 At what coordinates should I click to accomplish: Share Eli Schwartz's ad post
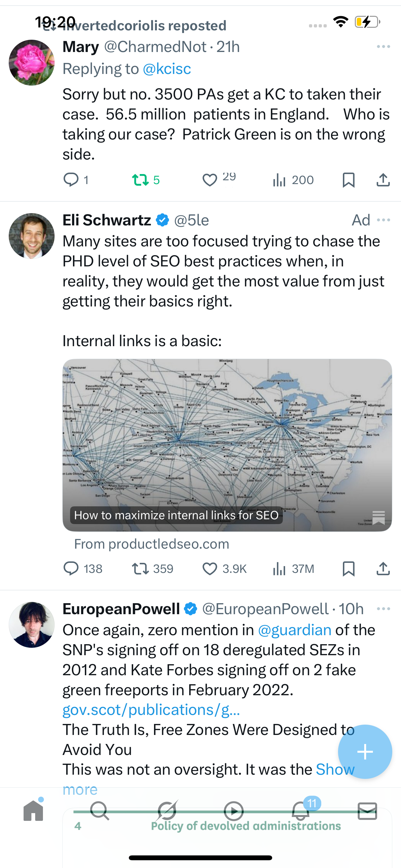[x=383, y=569]
